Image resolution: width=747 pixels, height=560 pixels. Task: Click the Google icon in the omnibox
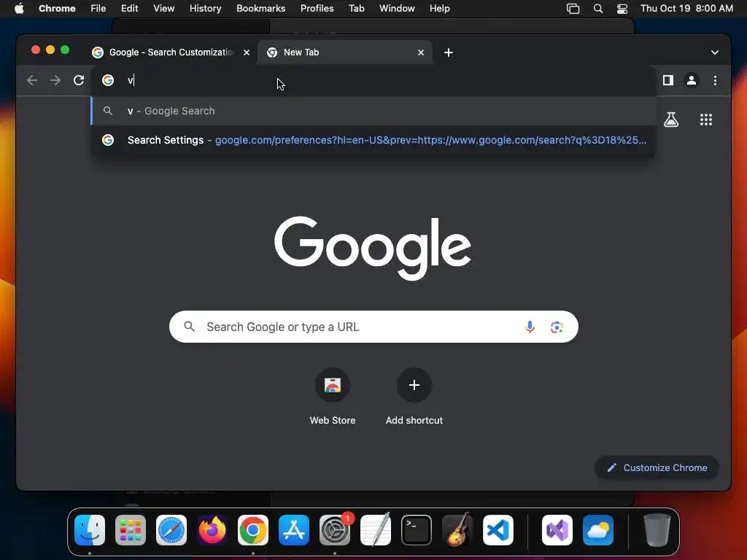pos(108,80)
